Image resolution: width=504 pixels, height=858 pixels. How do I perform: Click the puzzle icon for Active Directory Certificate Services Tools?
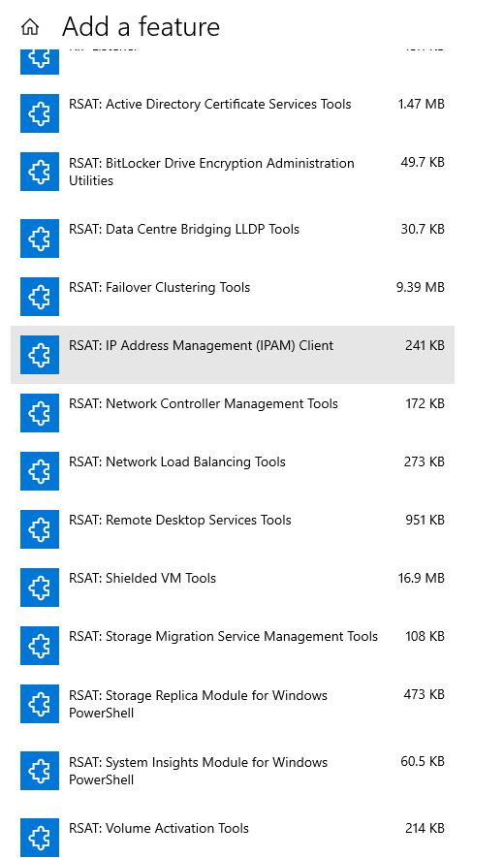tap(40, 113)
